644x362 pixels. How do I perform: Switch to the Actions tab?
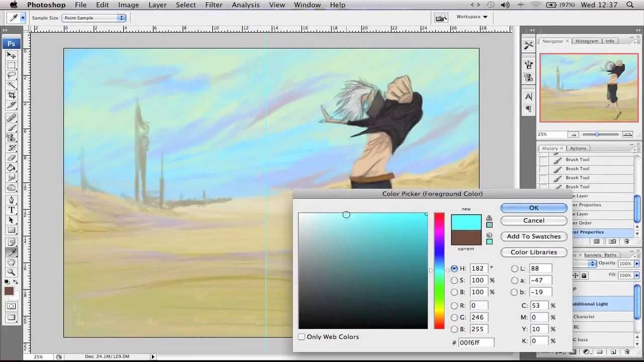coord(578,148)
